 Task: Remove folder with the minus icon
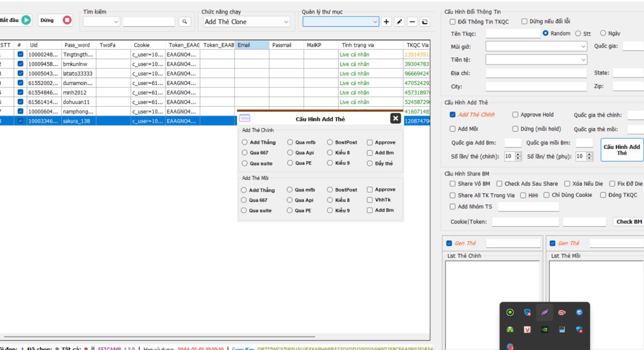[412, 22]
